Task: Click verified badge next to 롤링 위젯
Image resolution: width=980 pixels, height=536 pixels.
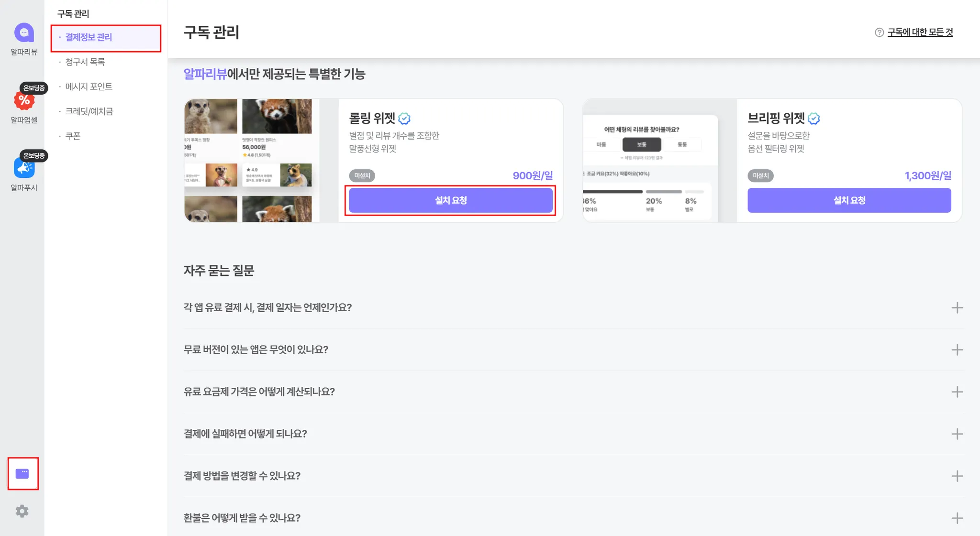Action: click(x=404, y=119)
